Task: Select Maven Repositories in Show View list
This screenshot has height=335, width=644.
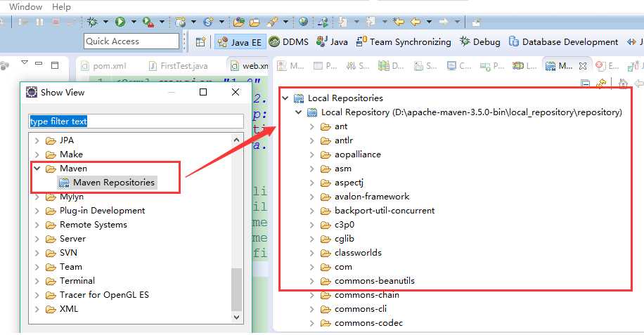Action: tap(107, 183)
